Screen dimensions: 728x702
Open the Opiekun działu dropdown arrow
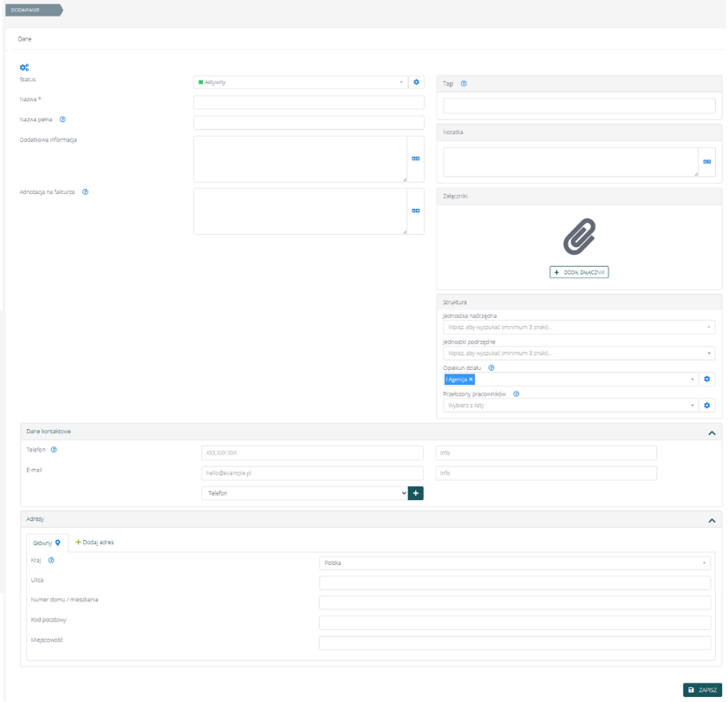692,380
